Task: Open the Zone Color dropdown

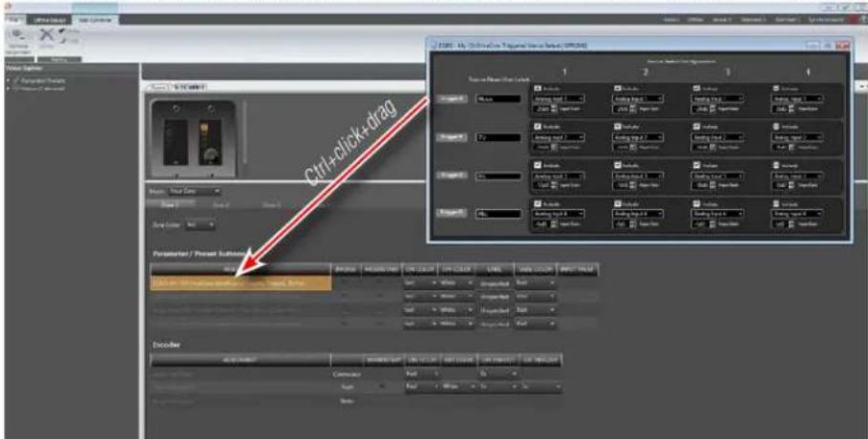Action: tap(200, 225)
